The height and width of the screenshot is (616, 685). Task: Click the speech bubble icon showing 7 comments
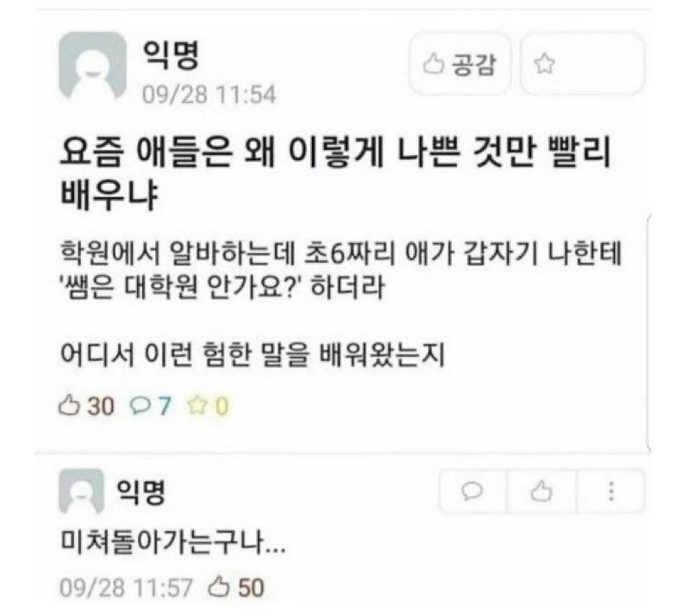140,405
